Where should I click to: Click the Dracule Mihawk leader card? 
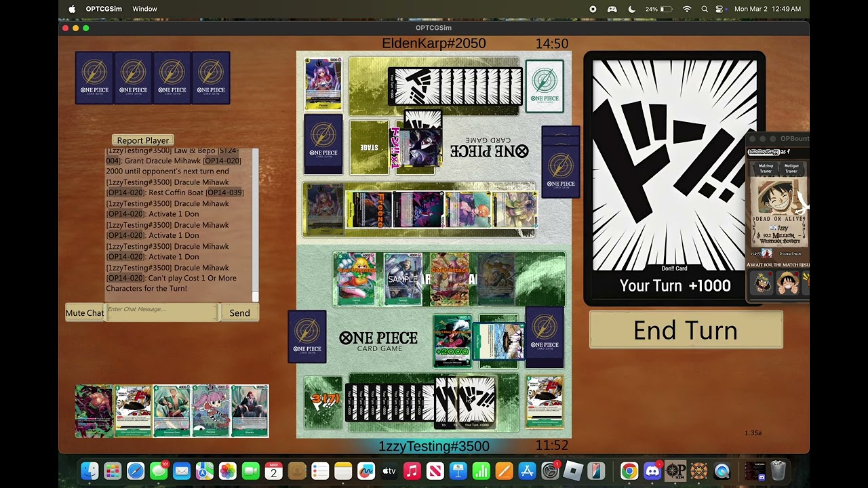452,341
